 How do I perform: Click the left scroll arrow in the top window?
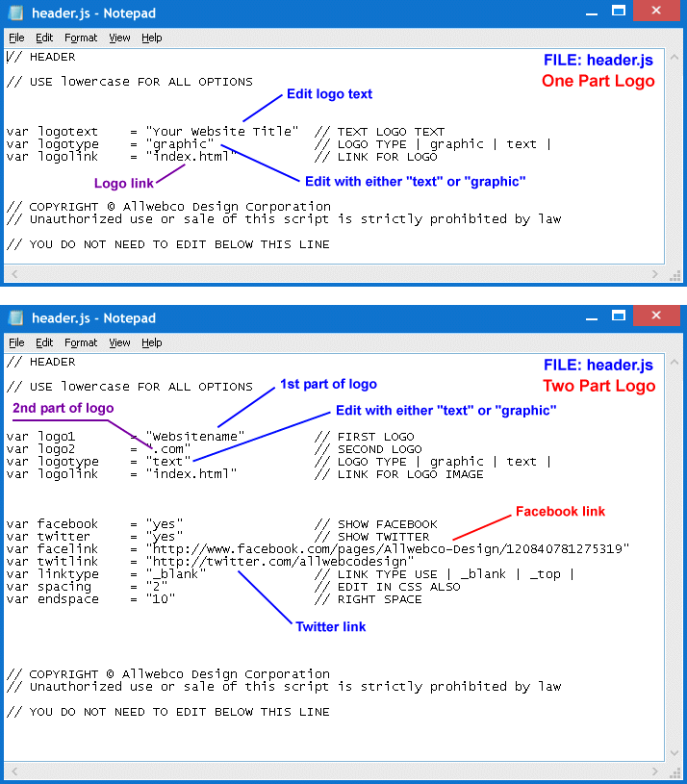(13, 274)
